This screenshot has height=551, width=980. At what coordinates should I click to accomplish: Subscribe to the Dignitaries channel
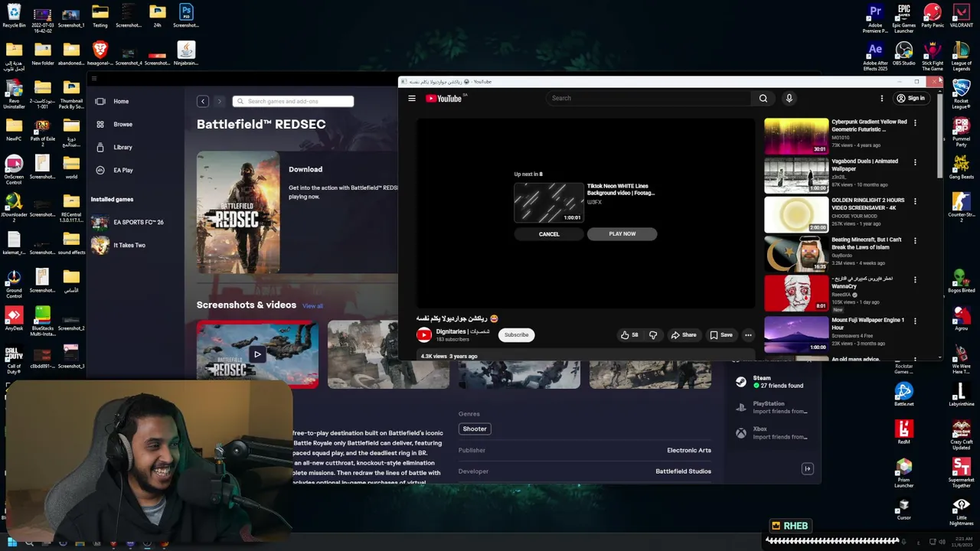click(517, 334)
